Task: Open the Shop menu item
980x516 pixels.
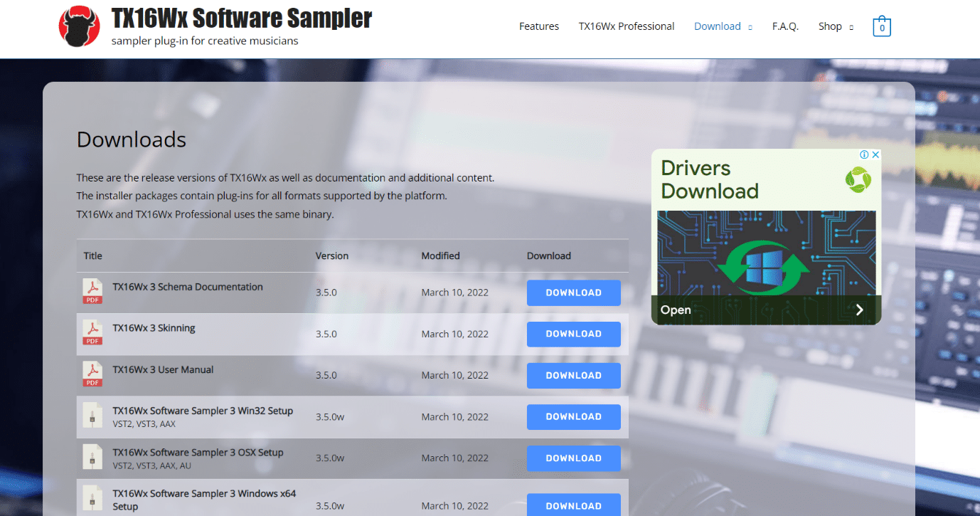Action: click(830, 26)
